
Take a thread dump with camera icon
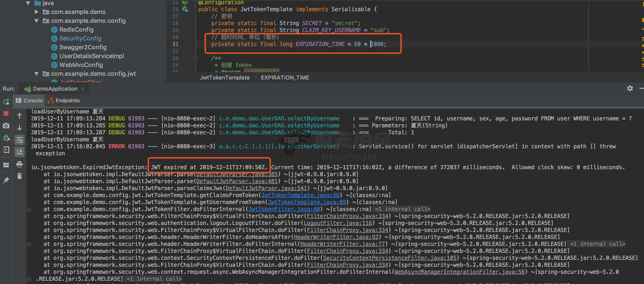point(6,125)
